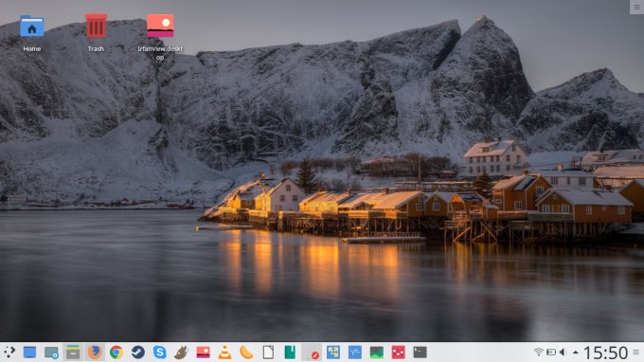Screen dimensions: 644x362
Task: Open the red image viewer icon in the panel
Action: 203,353
